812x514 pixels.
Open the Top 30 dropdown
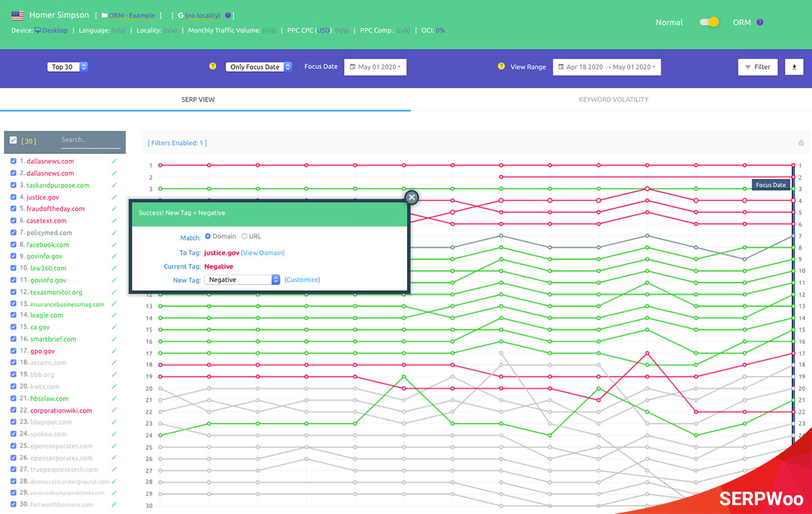pyautogui.click(x=68, y=67)
